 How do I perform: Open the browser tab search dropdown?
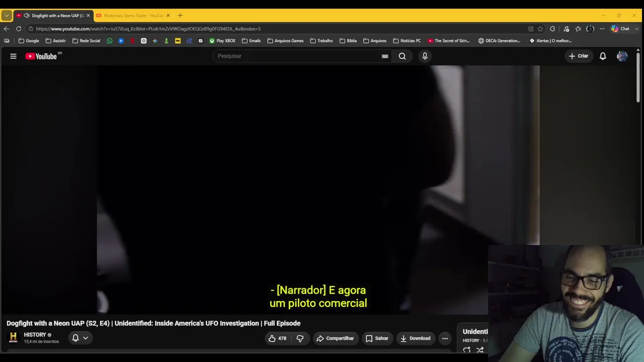[x=7, y=16]
